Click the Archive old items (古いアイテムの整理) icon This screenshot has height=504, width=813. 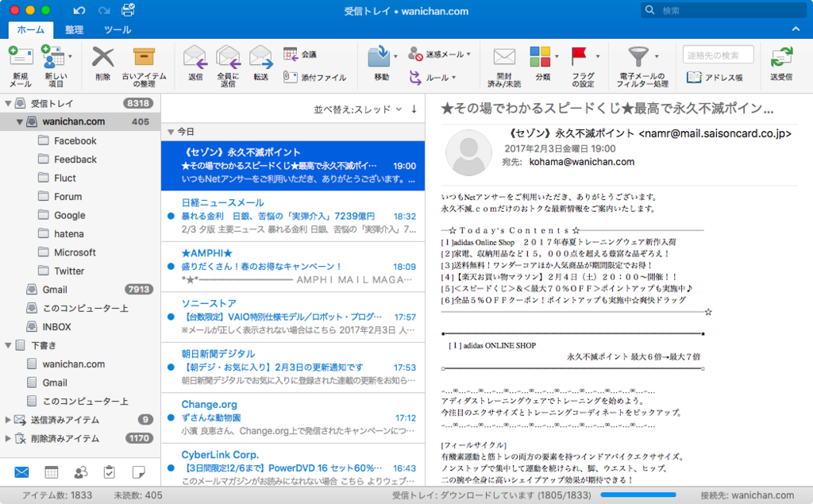(144, 57)
